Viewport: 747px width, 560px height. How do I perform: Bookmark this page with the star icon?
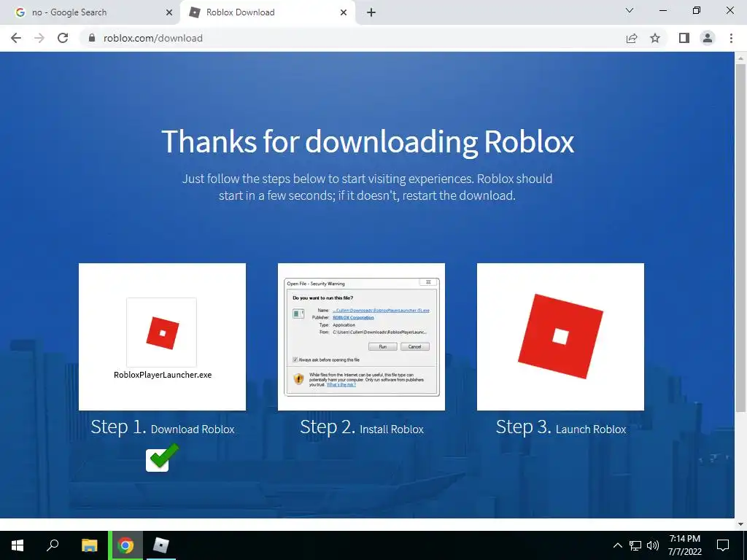655,38
